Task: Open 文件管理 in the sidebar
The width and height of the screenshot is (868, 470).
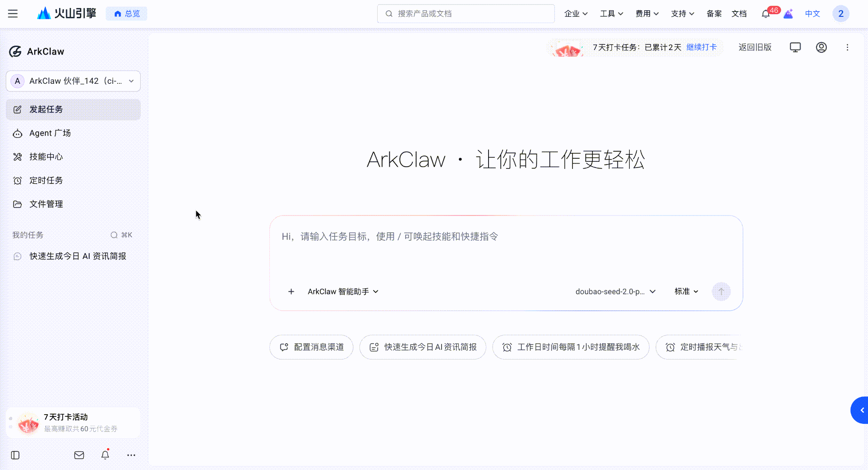Action: pyautogui.click(x=73, y=204)
